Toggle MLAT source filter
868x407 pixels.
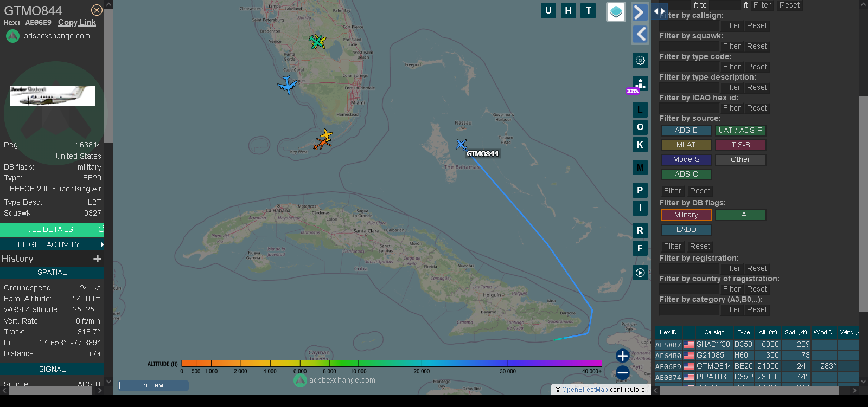(x=686, y=145)
